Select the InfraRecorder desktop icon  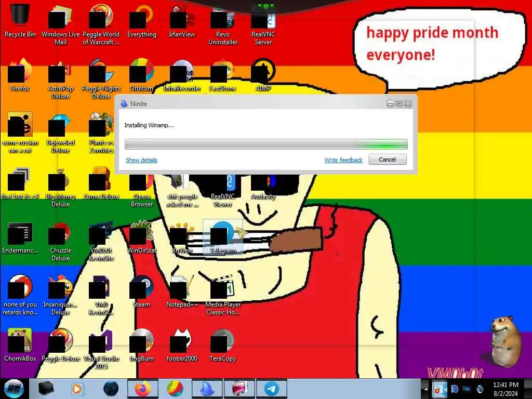click(x=182, y=75)
